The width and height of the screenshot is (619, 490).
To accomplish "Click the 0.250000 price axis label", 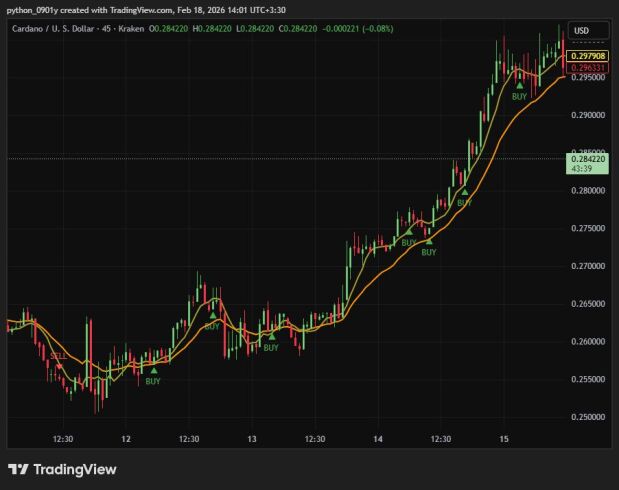I will [588, 417].
